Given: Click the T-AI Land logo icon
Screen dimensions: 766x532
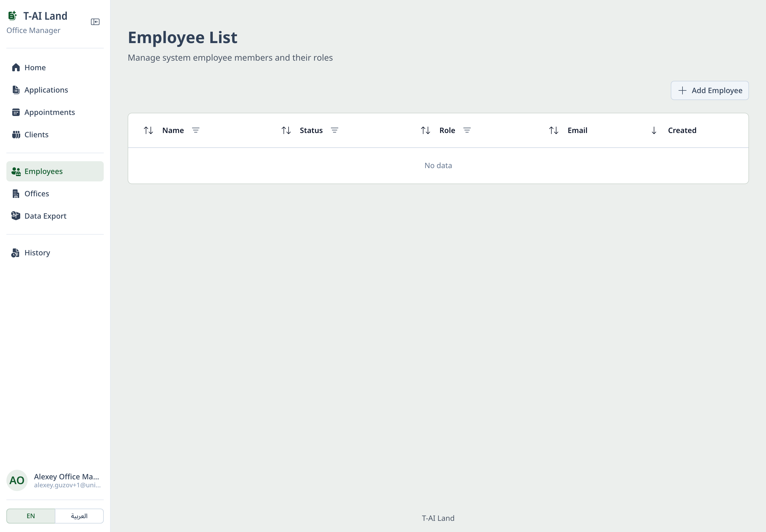Looking at the screenshot, I should [13, 16].
